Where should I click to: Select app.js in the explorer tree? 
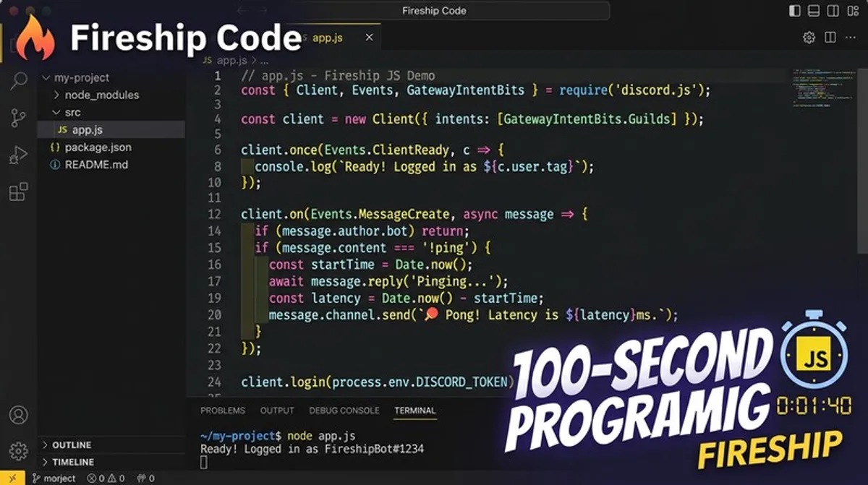point(111,129)
